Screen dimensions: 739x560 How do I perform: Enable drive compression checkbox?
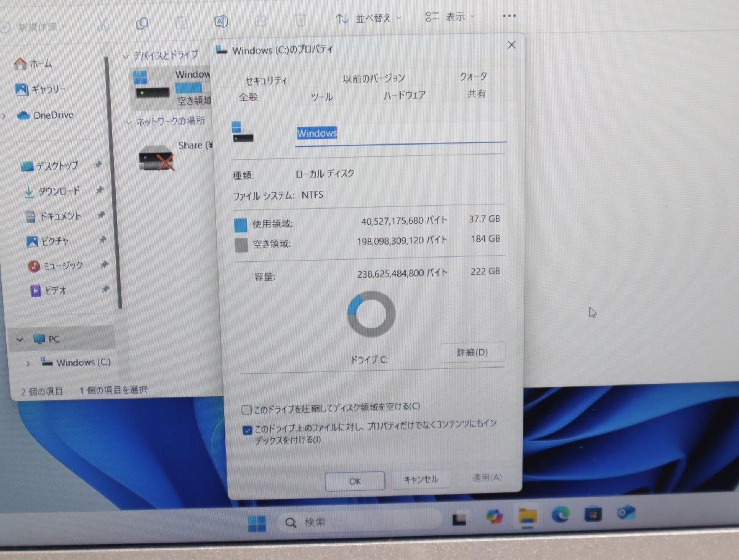coord(247,410)
